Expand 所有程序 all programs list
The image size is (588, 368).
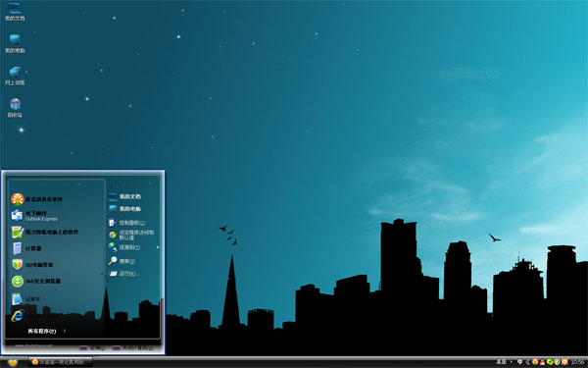coord(47,331)
